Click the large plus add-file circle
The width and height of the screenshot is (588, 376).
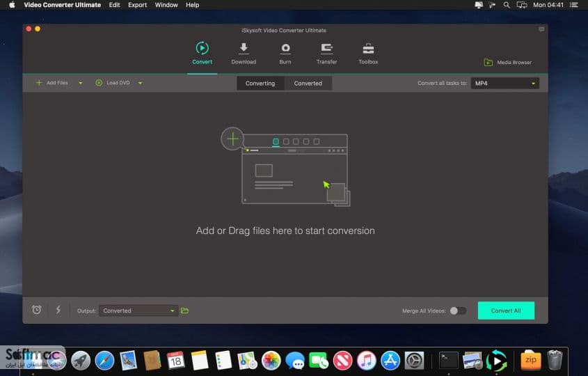[x=232, y=139]
